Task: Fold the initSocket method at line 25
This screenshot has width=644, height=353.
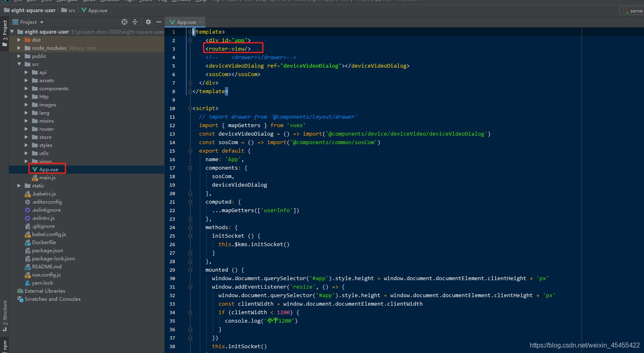Action: (x=190, y=236)
